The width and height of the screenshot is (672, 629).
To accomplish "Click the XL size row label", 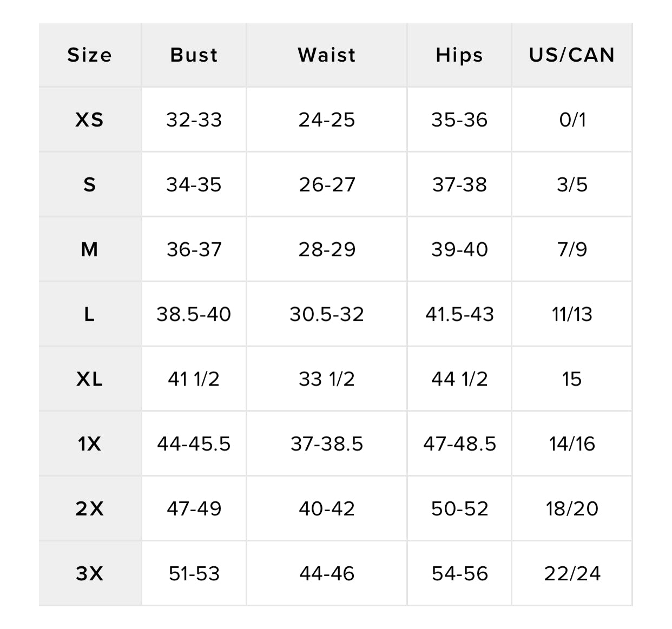I will [90, 379].
